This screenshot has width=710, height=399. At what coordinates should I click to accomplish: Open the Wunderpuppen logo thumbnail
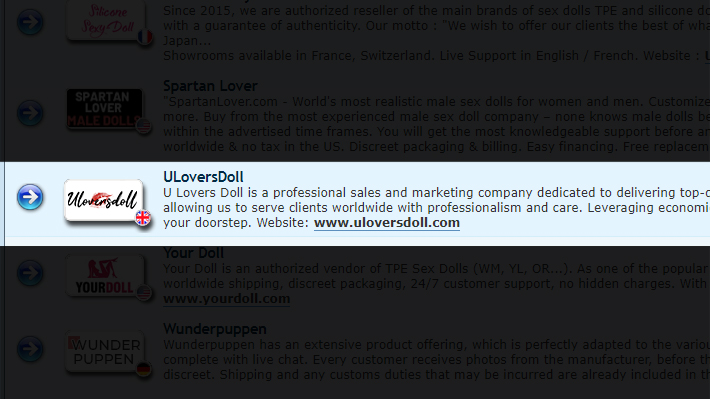104,352
